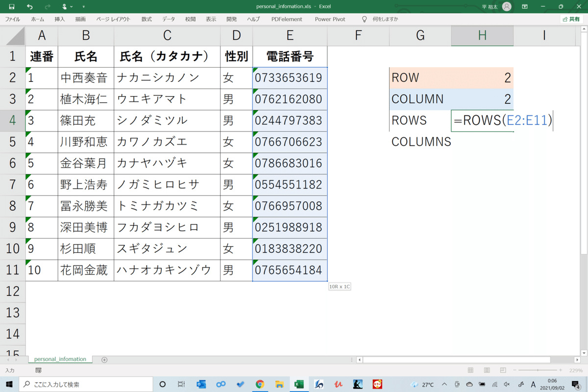This screenshot has height=392, width=588.
Task: Open the 開発 ribbon tab
Action: pos(232,19)
